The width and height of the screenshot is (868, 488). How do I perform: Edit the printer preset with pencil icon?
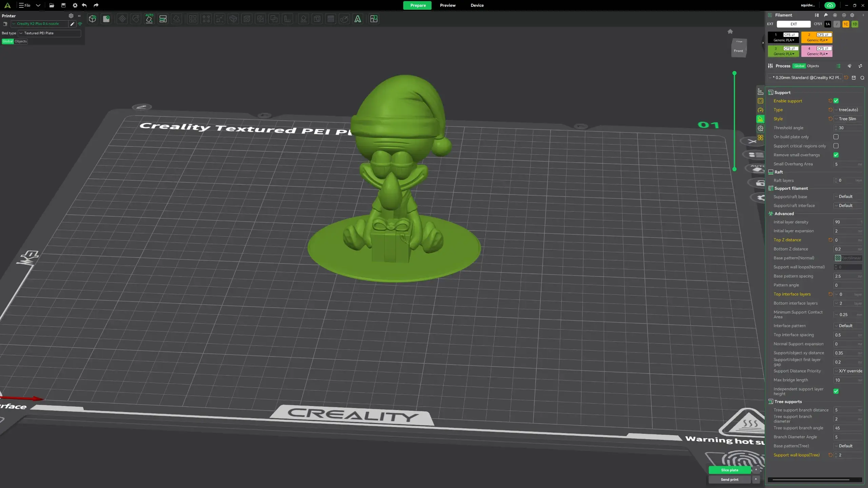pos(72,24)
